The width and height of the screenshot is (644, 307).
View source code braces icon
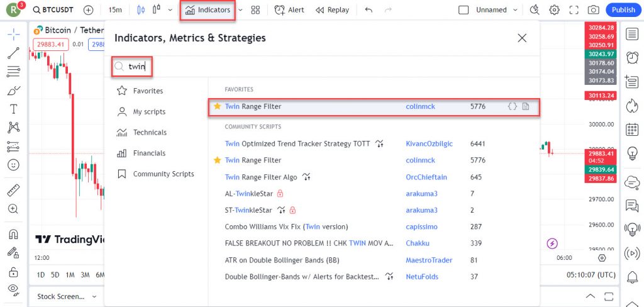point(512,106)
